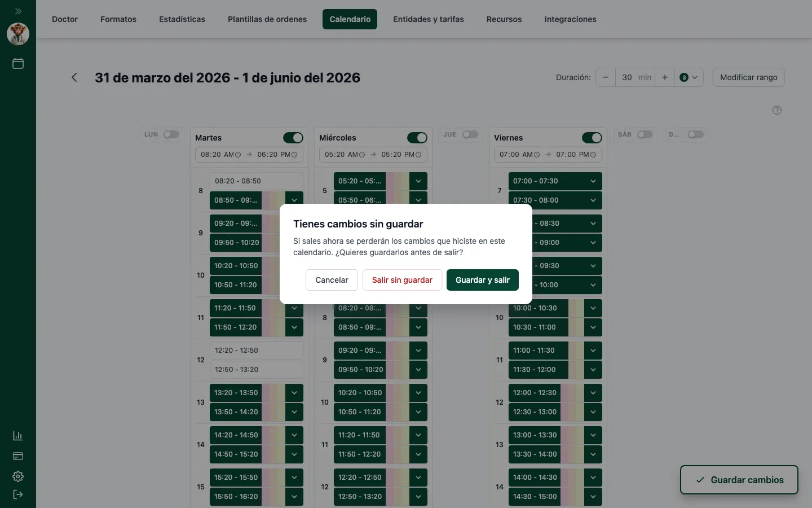Open the Entidades y tarifas tab
Image resolution: width=812 pixels, height=508 pixels.
pyautogui.click(x=429, y=19)
